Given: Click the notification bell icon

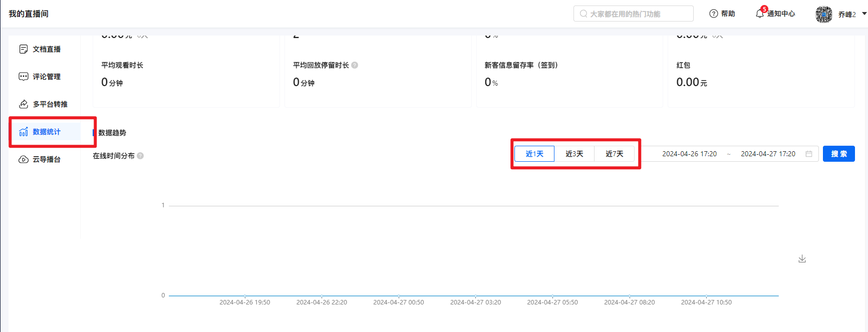Looking at the screenshot, I should tap(759, 14).
